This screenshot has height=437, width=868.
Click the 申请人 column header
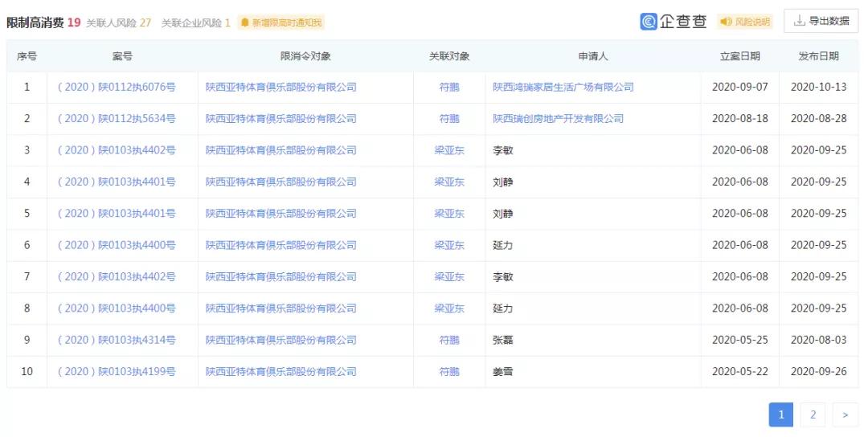[593, 56]
